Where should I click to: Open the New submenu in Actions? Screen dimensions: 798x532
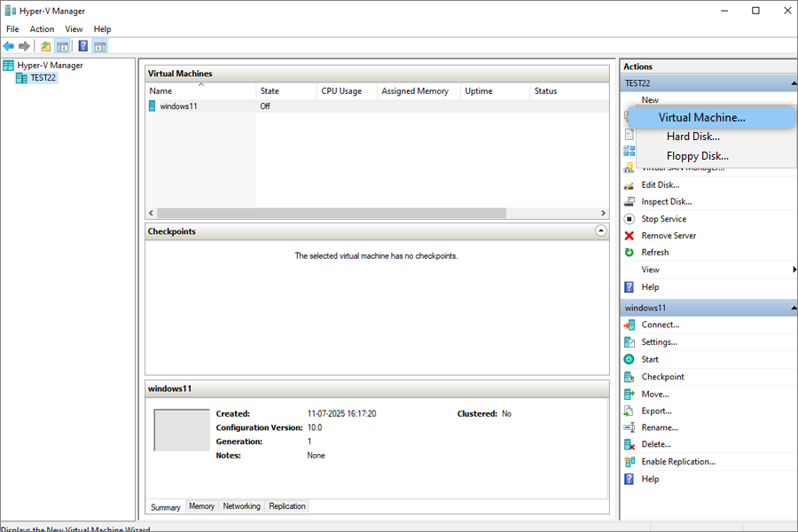pos(650,100)
